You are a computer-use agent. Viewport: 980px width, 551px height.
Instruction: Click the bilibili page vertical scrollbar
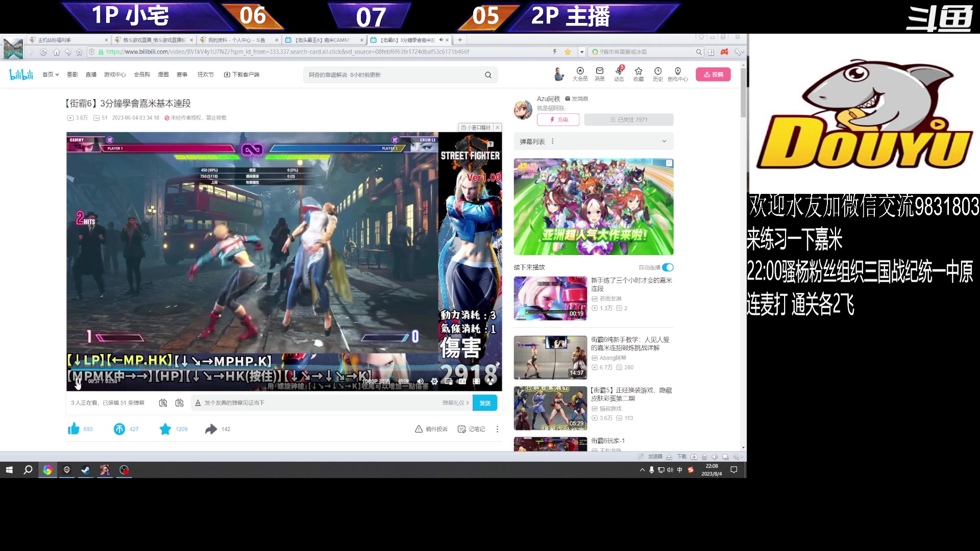click(x=743, y=92)
